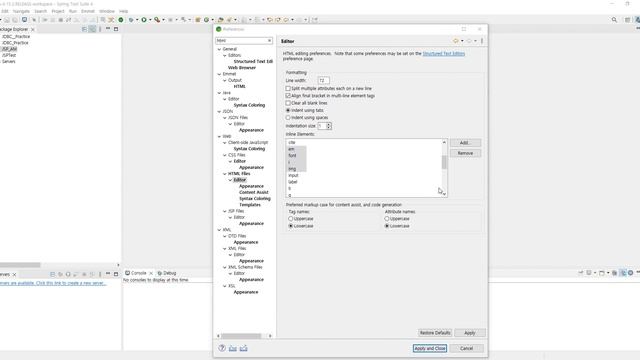Select Lowercase for Attribute names
The image size is (640, 360).
[387, 226]
